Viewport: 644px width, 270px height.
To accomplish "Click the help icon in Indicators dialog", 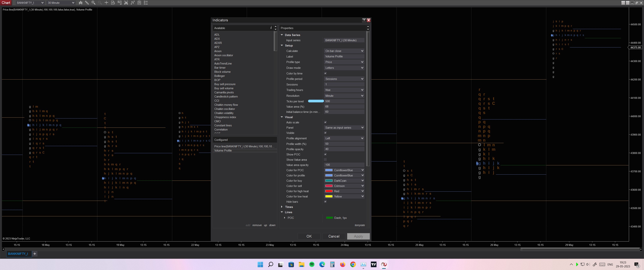I will 364,20.
